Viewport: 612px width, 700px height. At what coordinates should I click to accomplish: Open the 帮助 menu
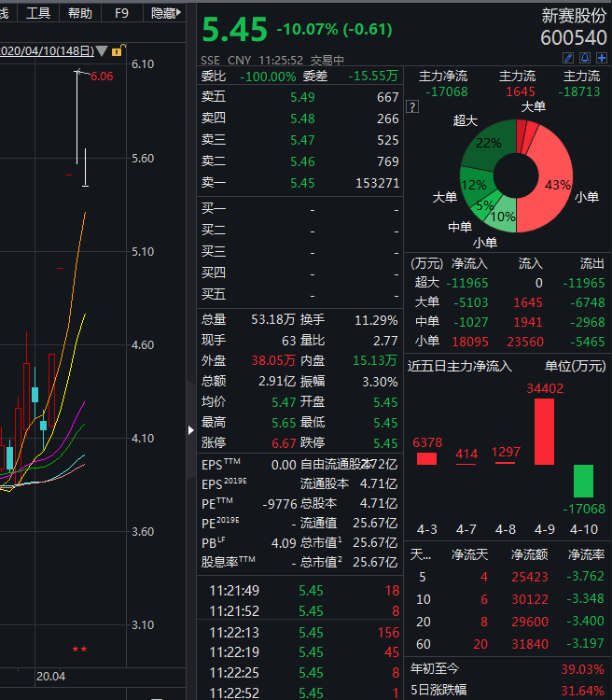(x=80, y=13)
